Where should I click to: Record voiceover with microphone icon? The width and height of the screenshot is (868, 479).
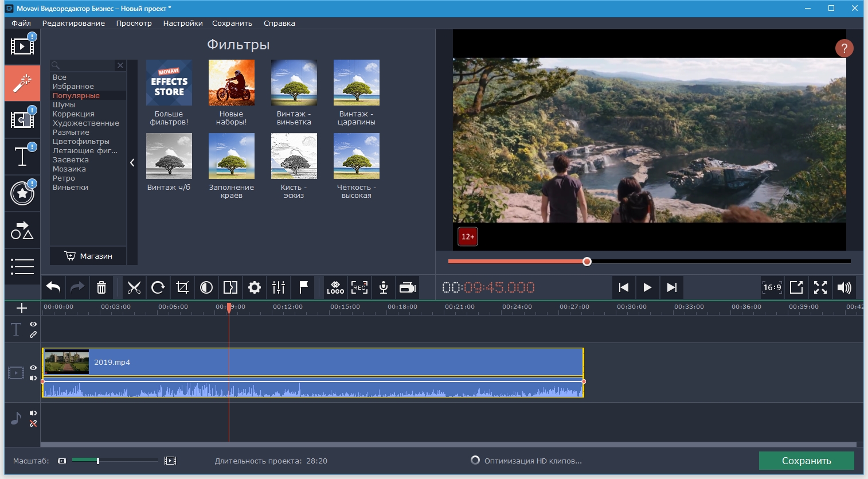384,287
